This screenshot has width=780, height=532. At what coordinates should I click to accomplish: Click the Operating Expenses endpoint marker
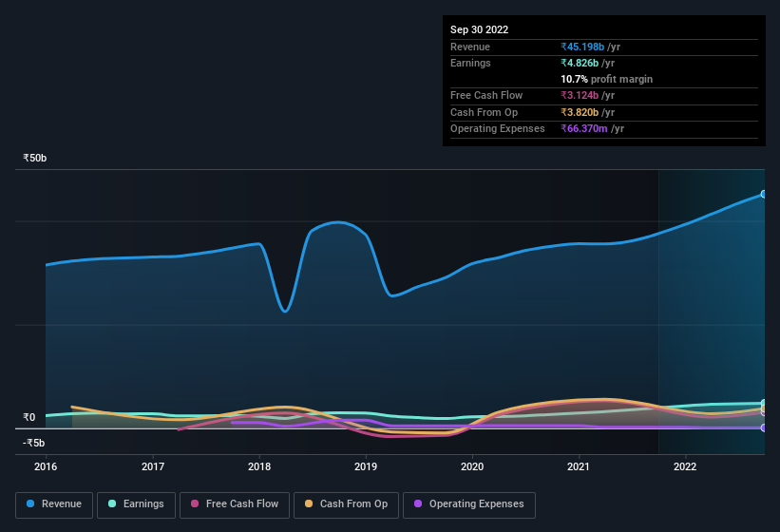[764, 427]
